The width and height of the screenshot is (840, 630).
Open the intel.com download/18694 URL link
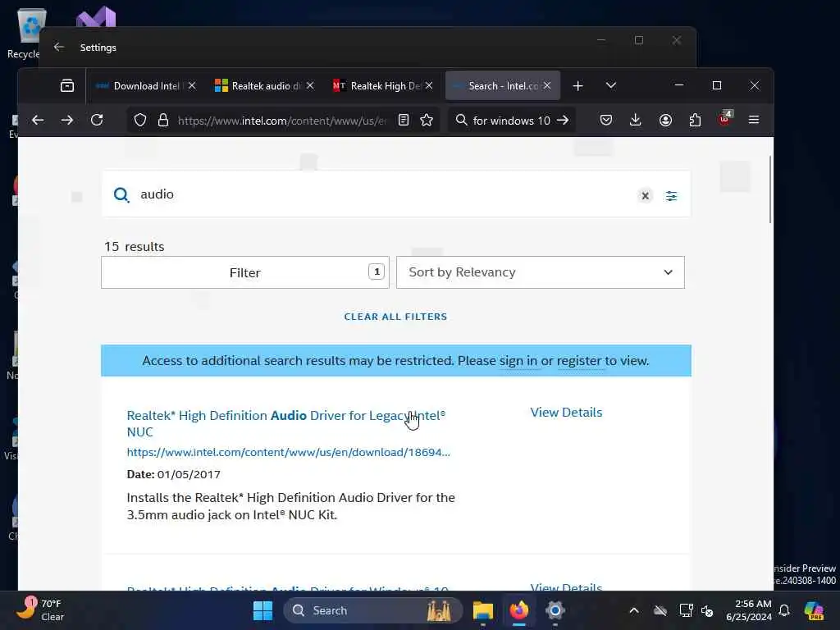point(288,452)
